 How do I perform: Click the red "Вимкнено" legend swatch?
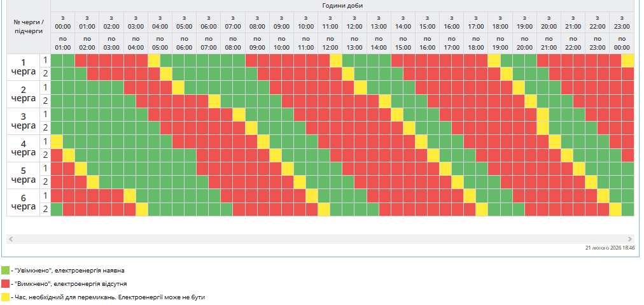[x=6, y=283]
